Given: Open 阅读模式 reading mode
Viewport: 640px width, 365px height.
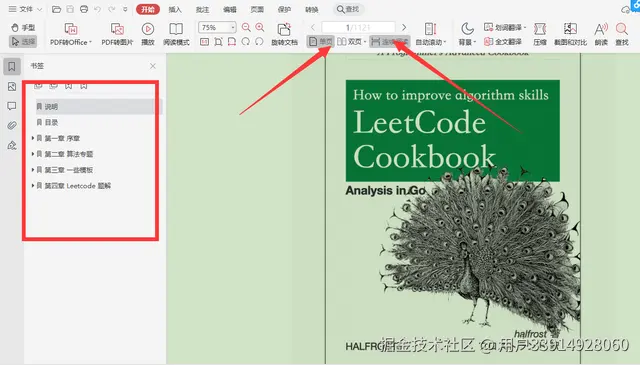Looking at the screenshot, I should [x=176, y=29].
